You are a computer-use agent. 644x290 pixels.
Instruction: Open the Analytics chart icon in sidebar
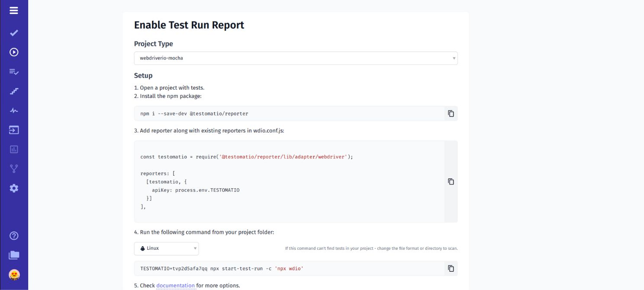[x=14, y=149]
